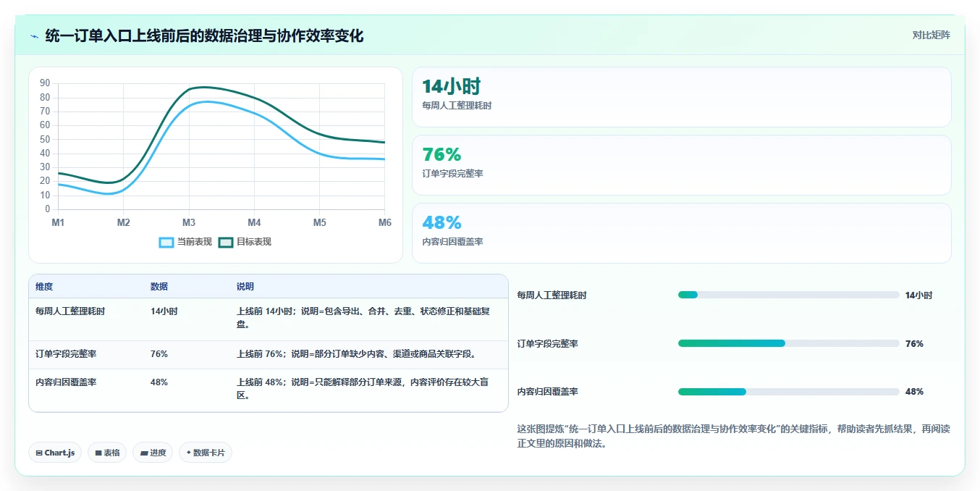
Task: Click the 内容归因覆盖率 progress bar
Action: (x=789, y=392)
